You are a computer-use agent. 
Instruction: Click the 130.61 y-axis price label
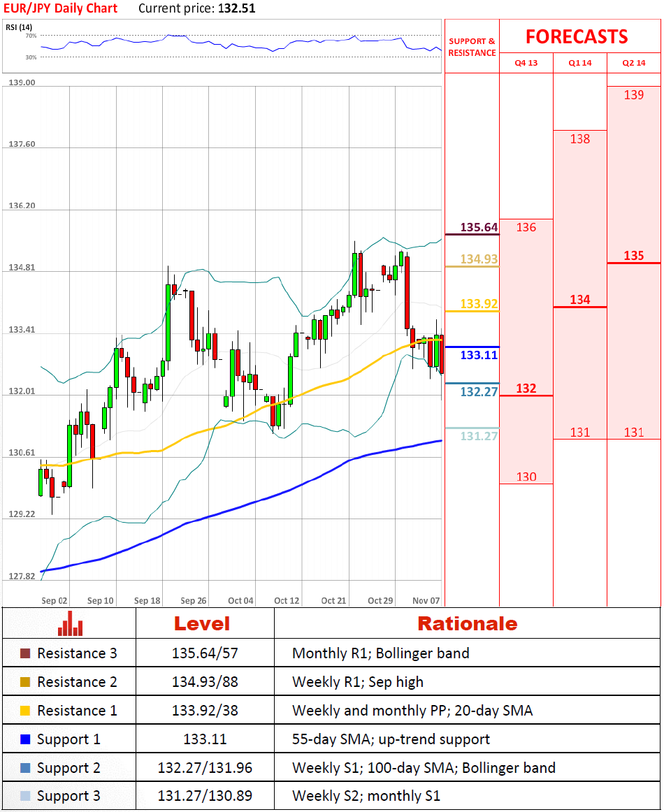(x=22, y=453)
